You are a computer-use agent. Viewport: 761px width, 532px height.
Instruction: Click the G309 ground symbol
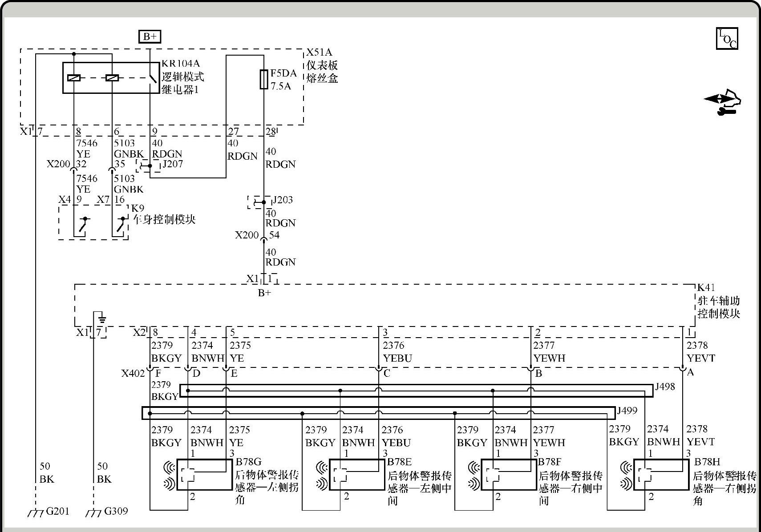point(93,513)
